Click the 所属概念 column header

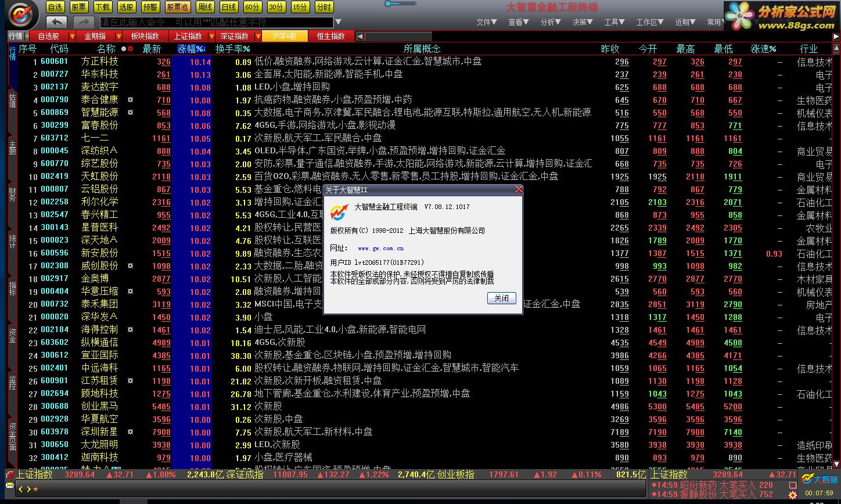[422, 49]
